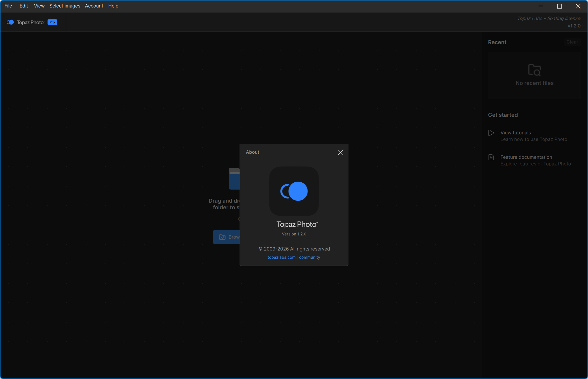Open the Edit menu
This screenshot has width=588, height=379.
(x=24, y=6)
